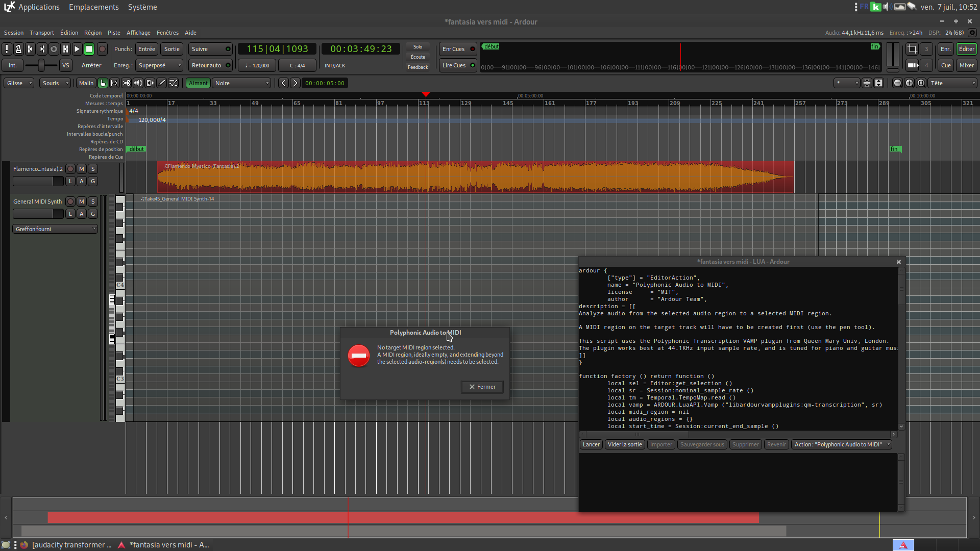Enable the Suivre follow toggle
This screenshot has height=551, width=980.
click(x=210, y=49)
